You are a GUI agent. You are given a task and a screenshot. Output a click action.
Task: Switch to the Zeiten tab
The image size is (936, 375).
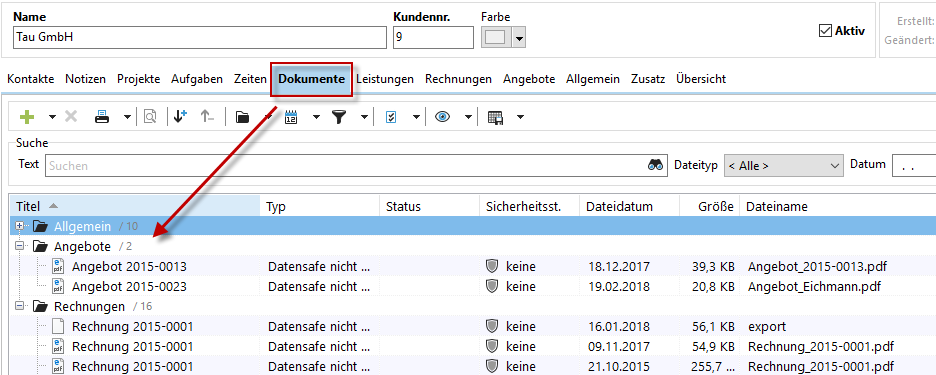250,79
